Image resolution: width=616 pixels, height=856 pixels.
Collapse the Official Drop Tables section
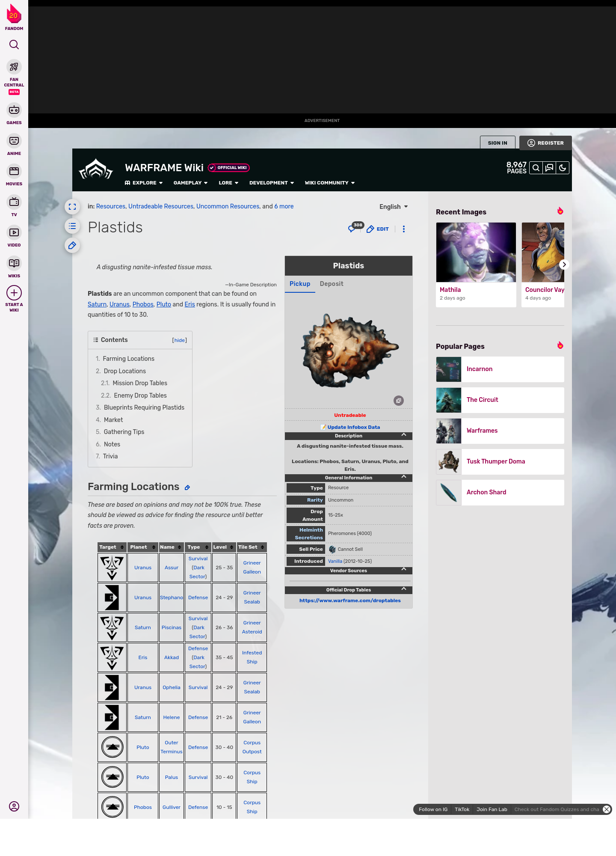click(x=404, y=589)
